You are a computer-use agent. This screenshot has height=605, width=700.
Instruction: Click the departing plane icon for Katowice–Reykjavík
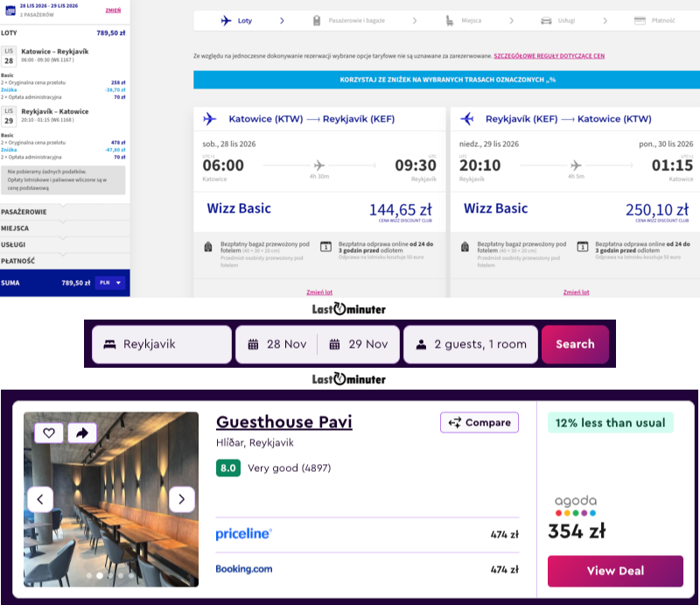[x=209, y=119]
